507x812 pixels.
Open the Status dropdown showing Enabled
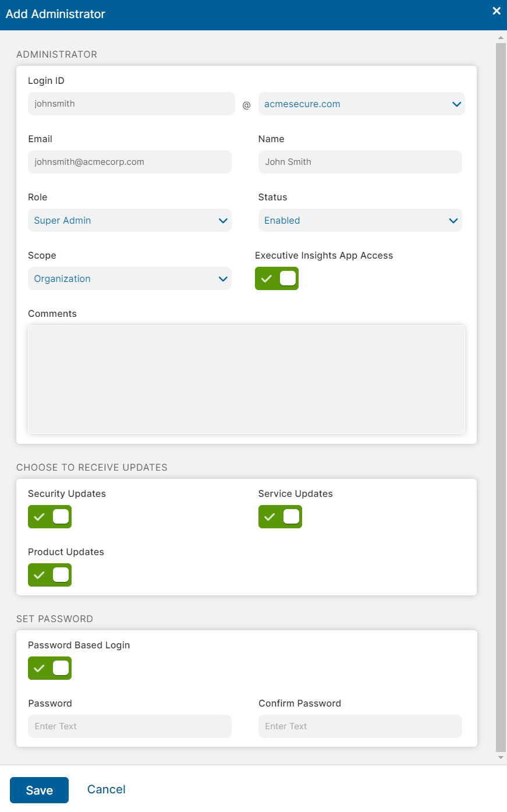click(x=360, y=220)
